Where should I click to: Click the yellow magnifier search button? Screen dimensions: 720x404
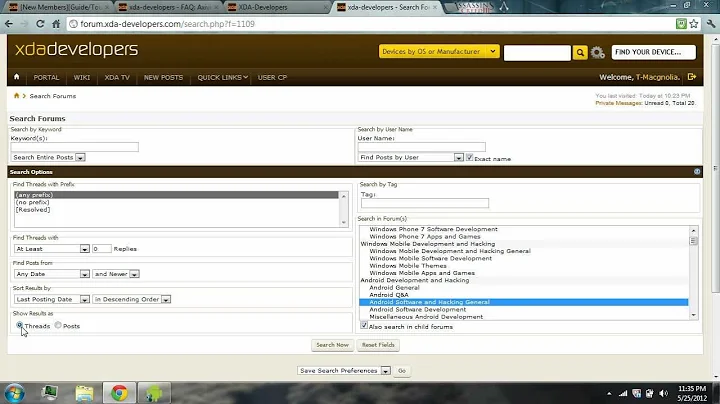(580, 52)
